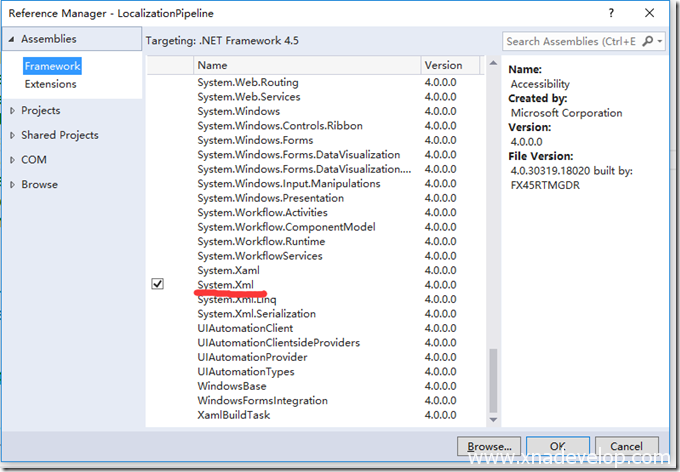Select the Framework category
The height and width of the screenshot is (472, 680).
click(52, 66)
